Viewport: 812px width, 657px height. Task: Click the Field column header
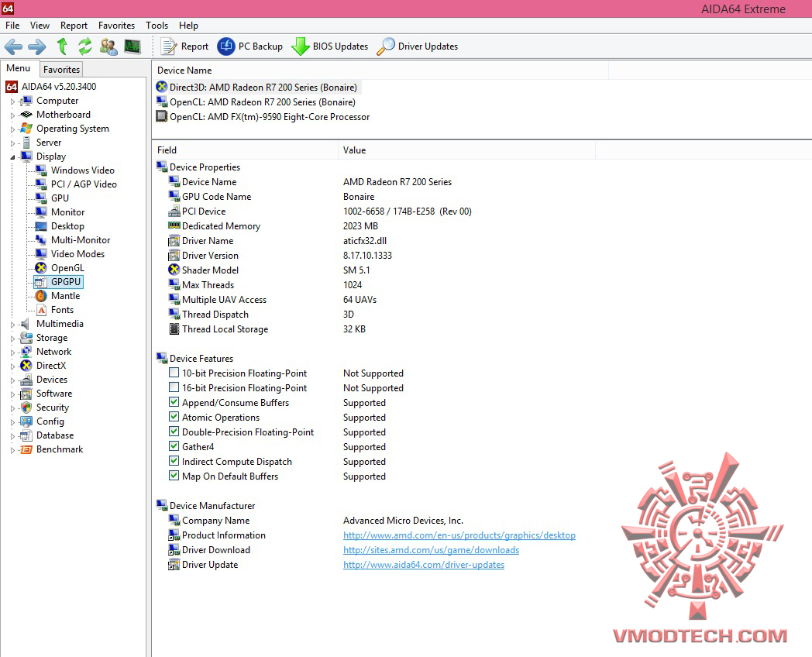tap(245, 150)
